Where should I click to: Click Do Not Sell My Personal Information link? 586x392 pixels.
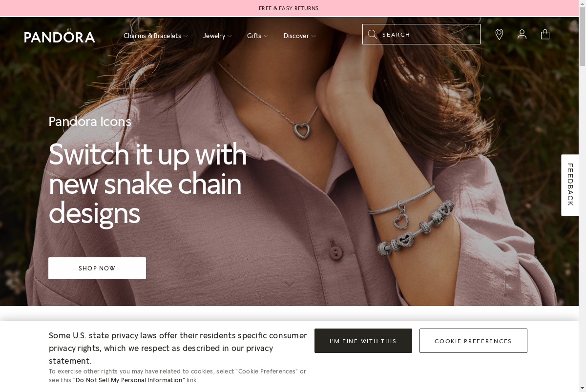pyautogui.click(x=129, y=380)
